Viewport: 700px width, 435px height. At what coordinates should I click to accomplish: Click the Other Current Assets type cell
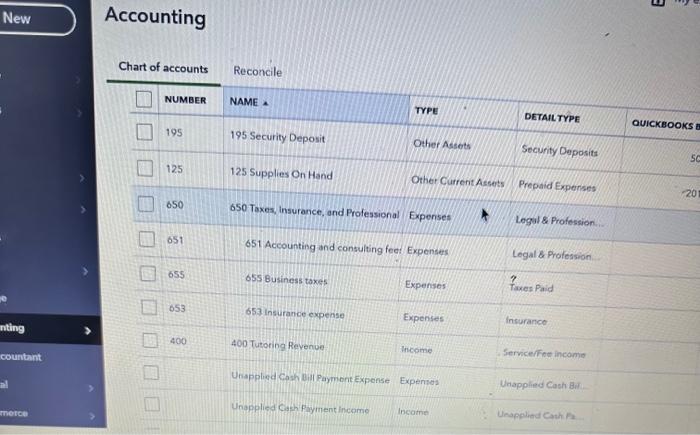tap(458, 181)
